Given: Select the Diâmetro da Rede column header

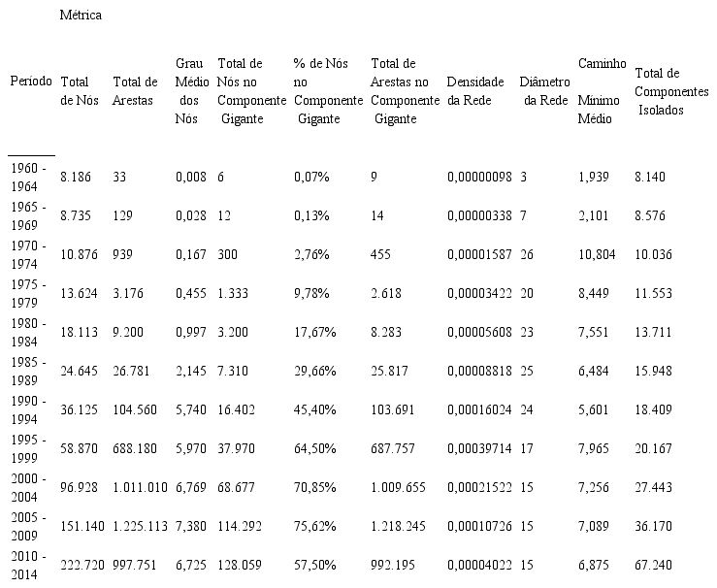Looking at the screenshot, I should point(544,90).
